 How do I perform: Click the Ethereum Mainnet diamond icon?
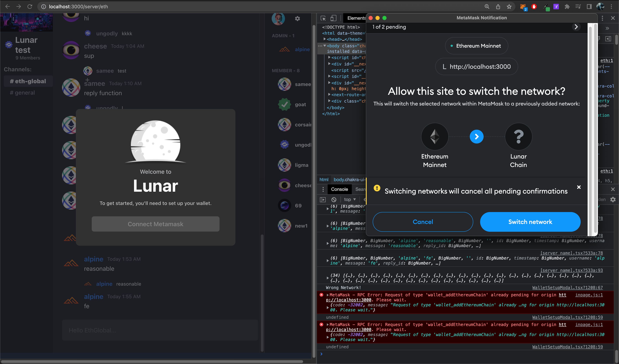435,137
